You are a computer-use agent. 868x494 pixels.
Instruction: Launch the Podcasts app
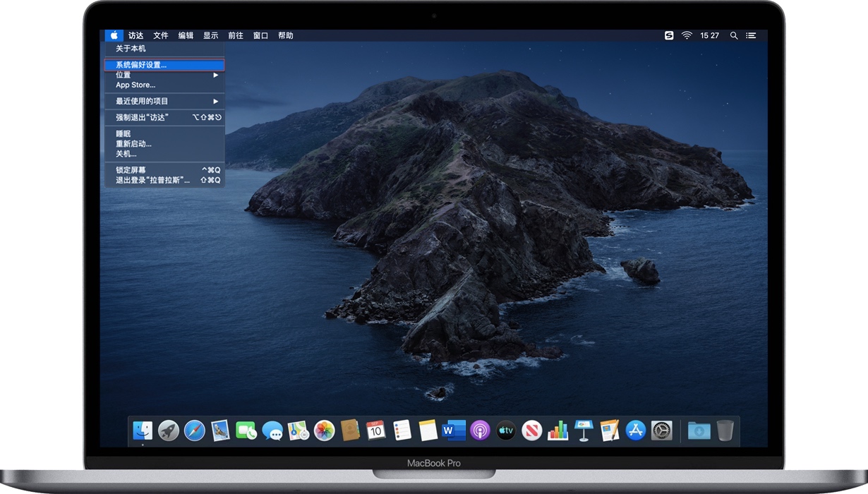[480, 430]
